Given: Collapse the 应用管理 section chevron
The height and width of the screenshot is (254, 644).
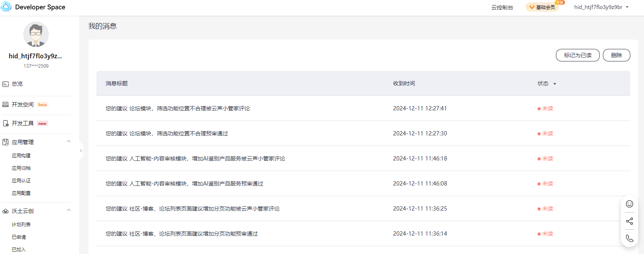Looking at the screenshot, I should 69,141.
